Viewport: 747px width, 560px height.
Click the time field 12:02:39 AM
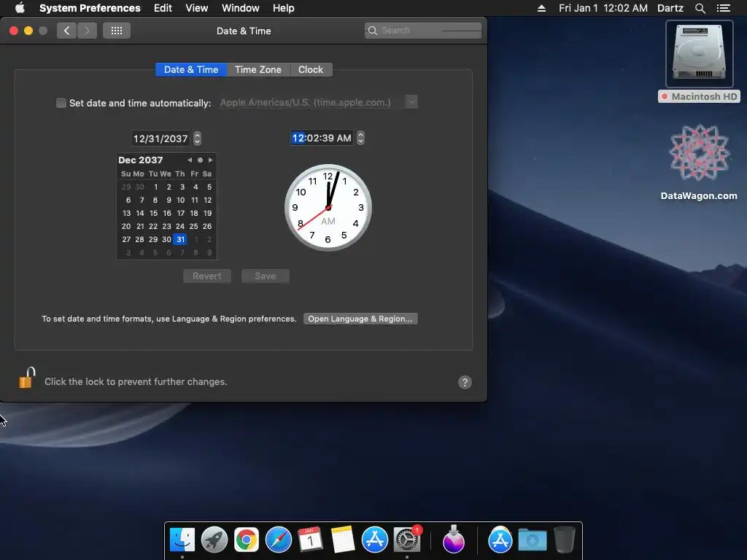322,138
